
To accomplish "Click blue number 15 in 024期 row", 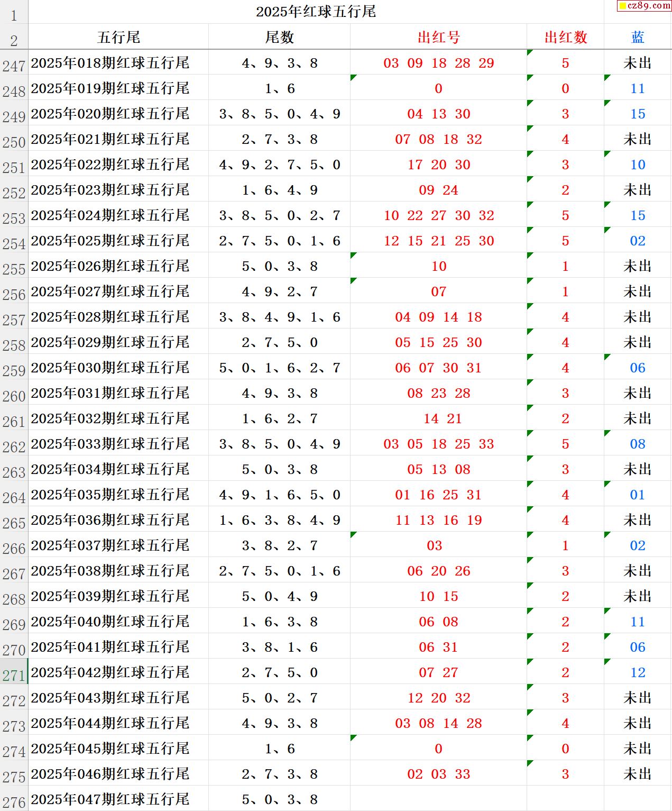I will pyautogui.click(x=638, y=215).
